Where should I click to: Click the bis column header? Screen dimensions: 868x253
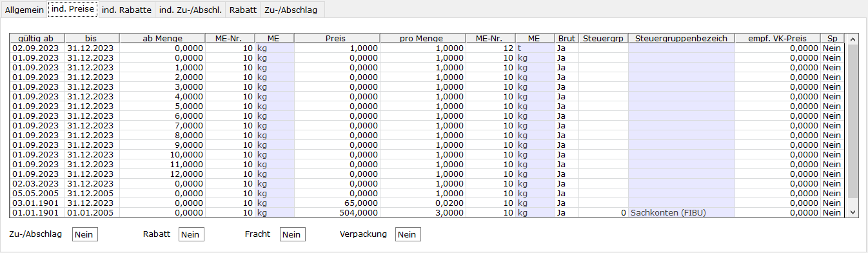pyautogui.click(x=92, y=38)
